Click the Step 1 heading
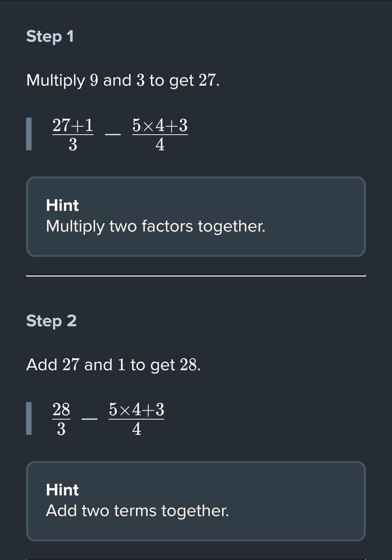392x560 pixels. coord(50,37)
